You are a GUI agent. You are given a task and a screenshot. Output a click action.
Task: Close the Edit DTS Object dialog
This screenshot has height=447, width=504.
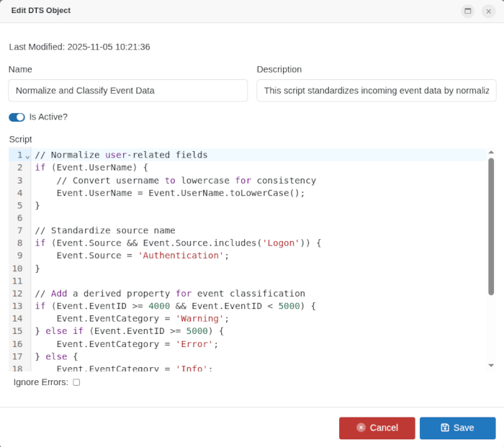[488, 11]
